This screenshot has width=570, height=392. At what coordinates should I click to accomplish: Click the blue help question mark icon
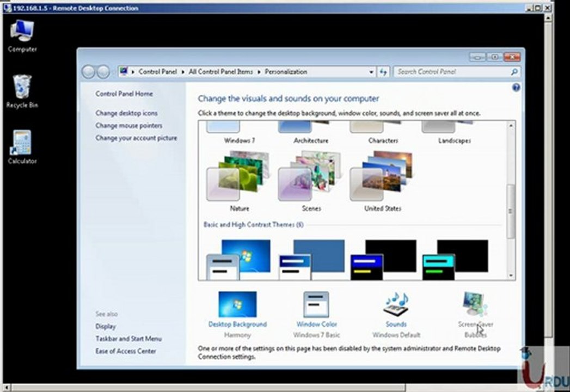pos(516,88)
